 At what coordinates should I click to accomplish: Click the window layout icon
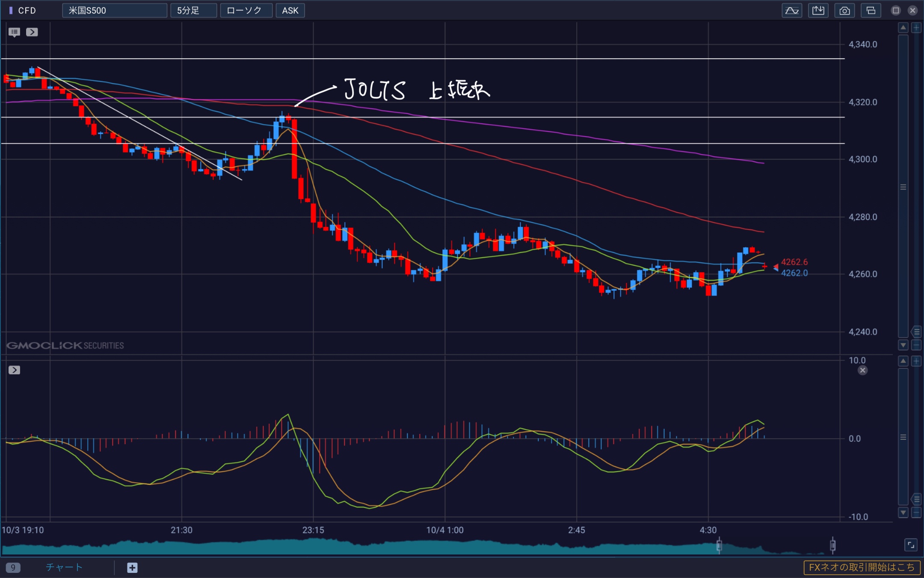click(x=871, y=11)
